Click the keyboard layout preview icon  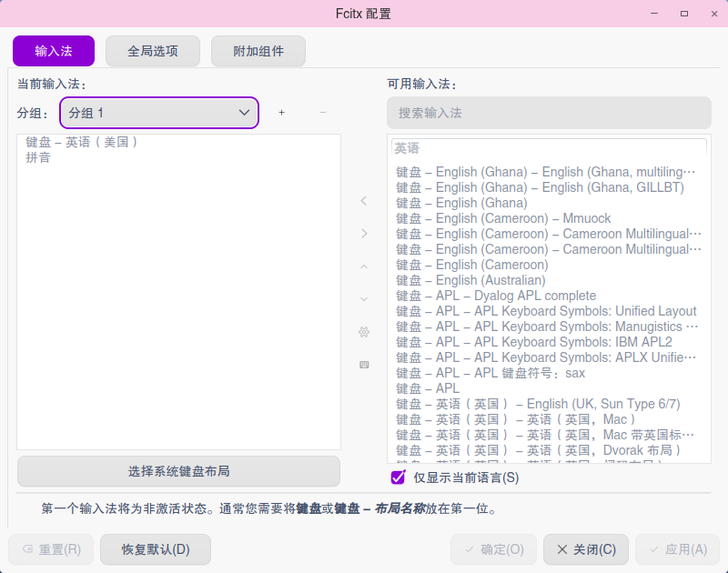point(364,364)
